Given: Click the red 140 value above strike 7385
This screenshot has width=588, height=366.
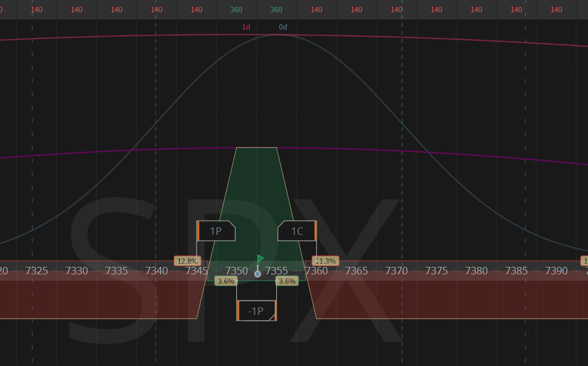Looking at the screenshot, I should [x=517, y=10].
